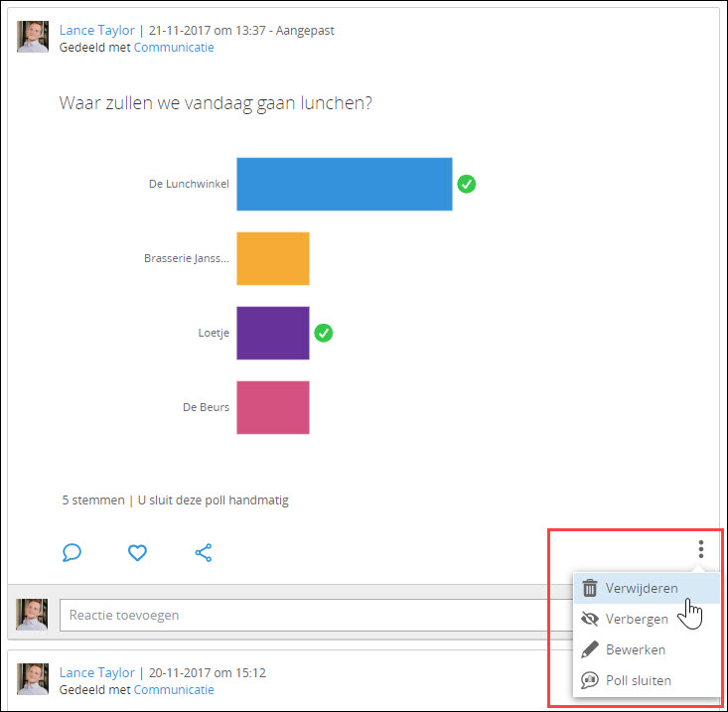Open Lance Taylor link on 20-11-2017 post

coord(96,672)
